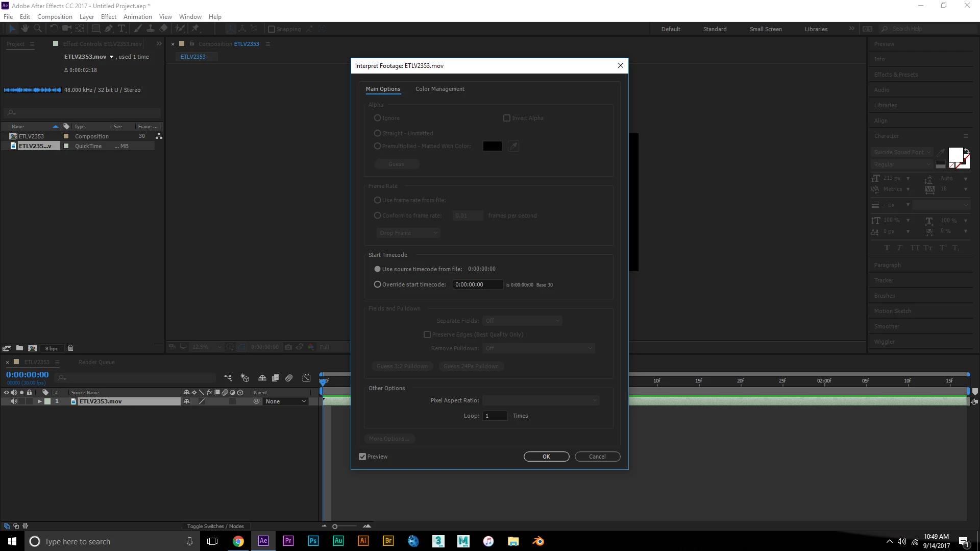Enable Draft 3D in the timeline
980x551 pixels.
(245, 378)
